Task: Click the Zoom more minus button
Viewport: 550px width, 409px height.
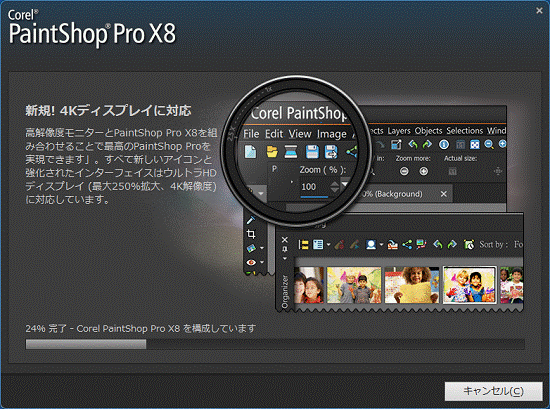Action: click(x=404, y=172)
